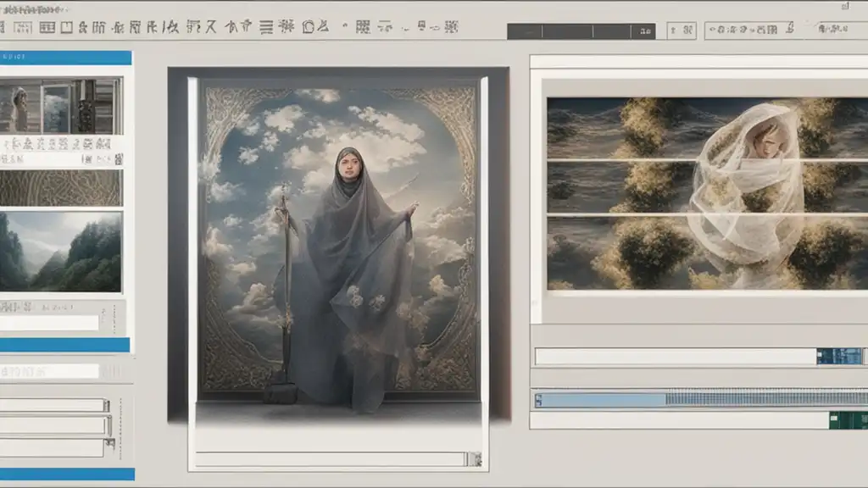
Task: Click the dotted-border grid icon at toolbar start
Action: point(23,27)
